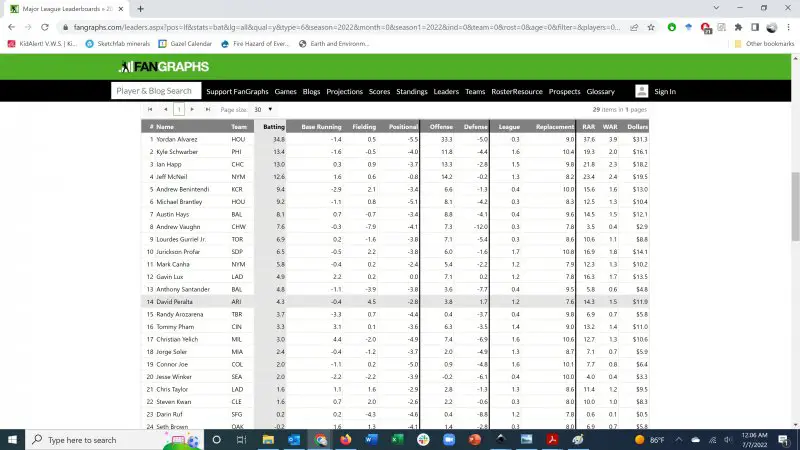Open the RosterResource menu

516,91
